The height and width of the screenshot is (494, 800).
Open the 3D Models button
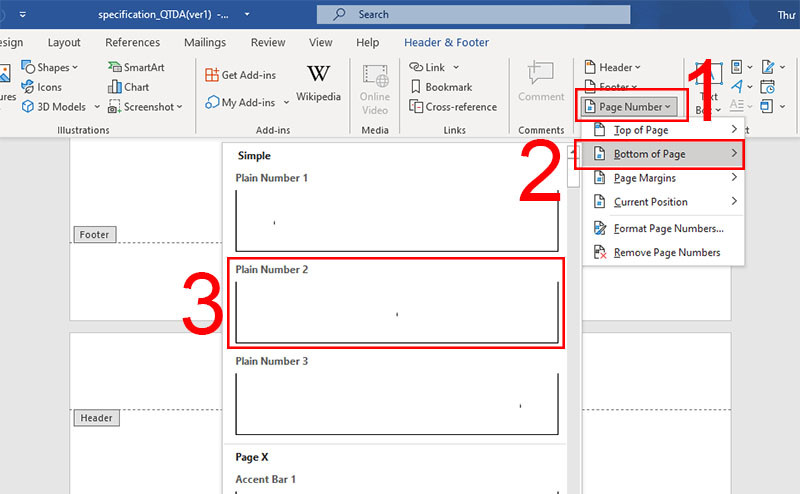pos(54,107)
